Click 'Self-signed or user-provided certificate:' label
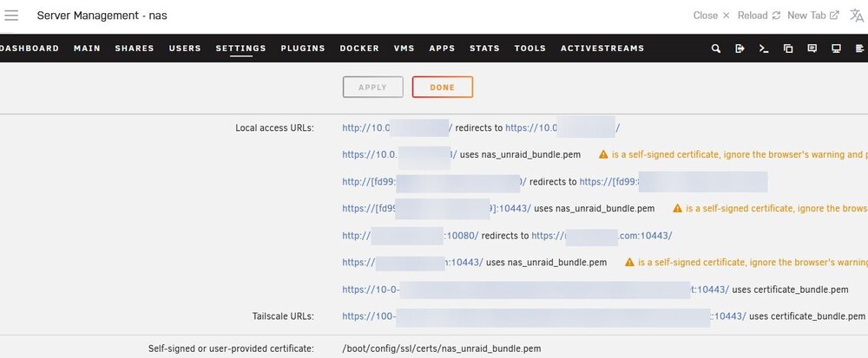Viewport: 868px width, 358px height. point(231,348)
